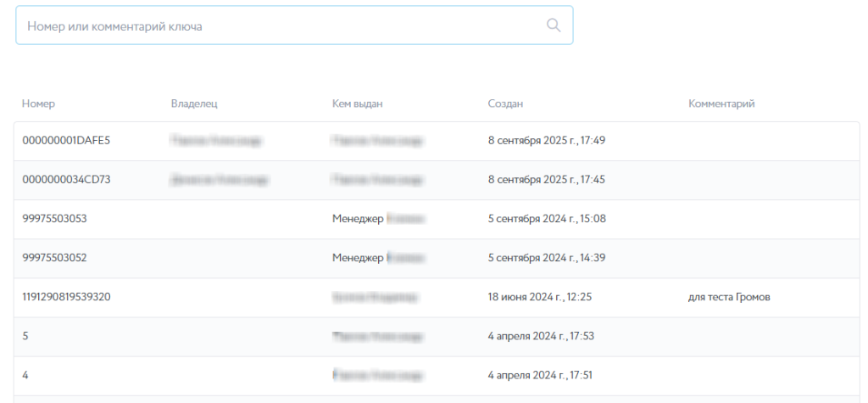This screenshot has height=403, width=868.
Task: Click creation date 4 апреля 2024 г., 17:51
Action: coord(541,375)
